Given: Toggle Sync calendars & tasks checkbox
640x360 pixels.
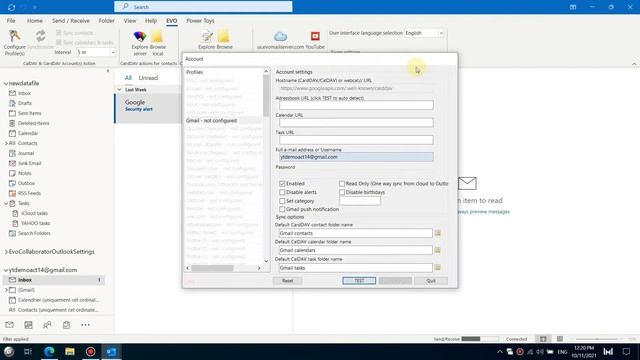Looking at the screenshot, I should (59, 42).
